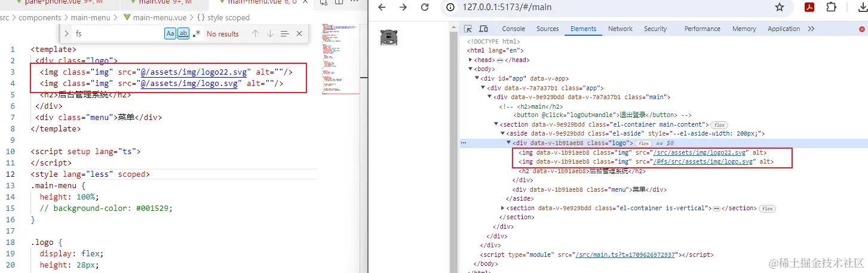Select the h2 后台管理系统 row in DevTools
868x273 pixels.
582,171
